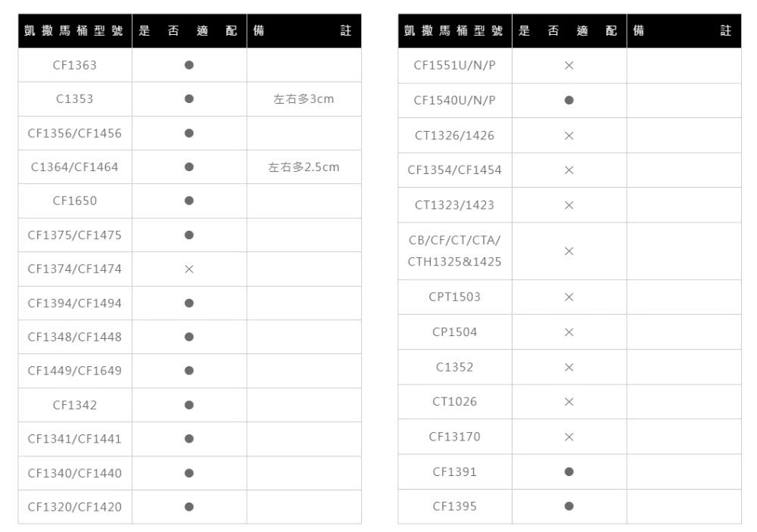Click the compatible dot for CF1540U/N/P

(x=569, y=101)
